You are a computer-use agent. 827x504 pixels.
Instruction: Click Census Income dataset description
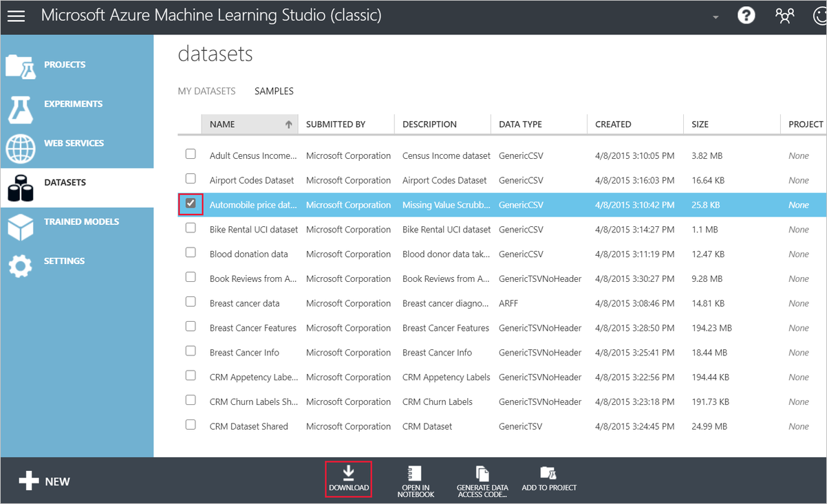pos(447,155)
